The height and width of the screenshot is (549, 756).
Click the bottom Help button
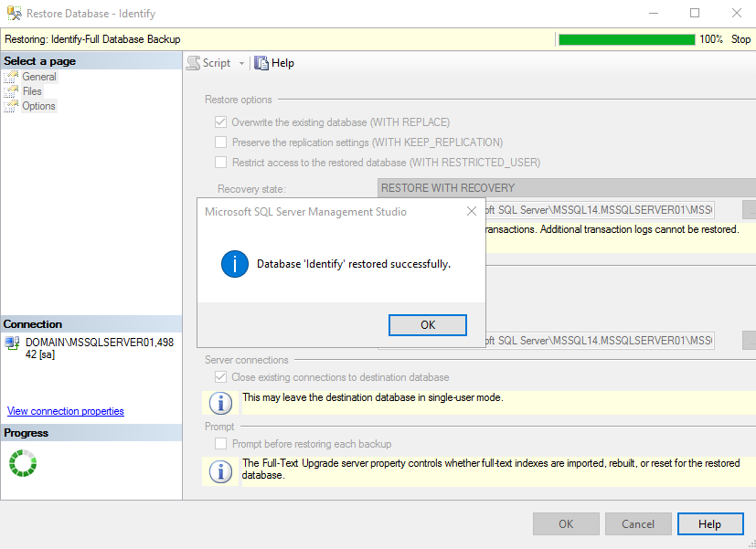click(x=709, y=524)
